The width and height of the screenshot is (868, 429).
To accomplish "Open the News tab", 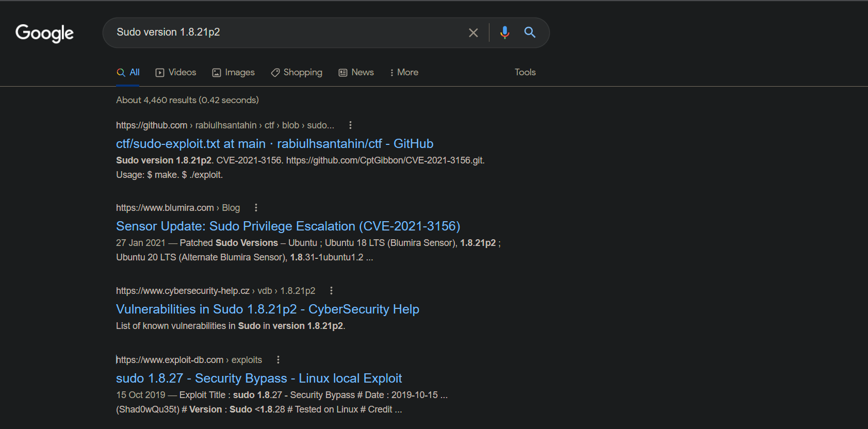I will pos(356,73).
